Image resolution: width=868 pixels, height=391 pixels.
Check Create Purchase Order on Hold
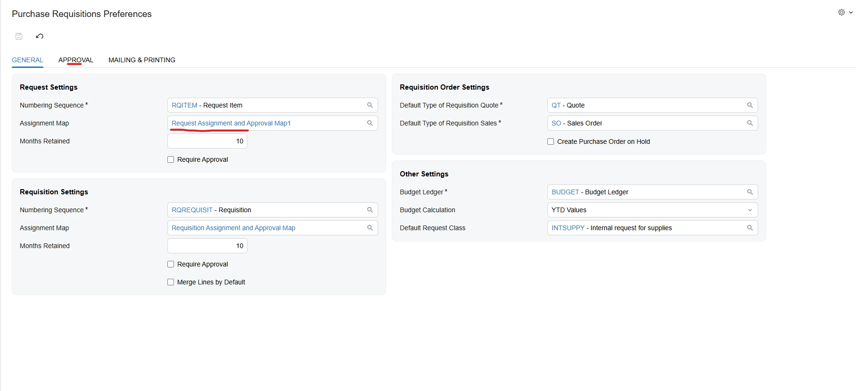pos(551,141)
